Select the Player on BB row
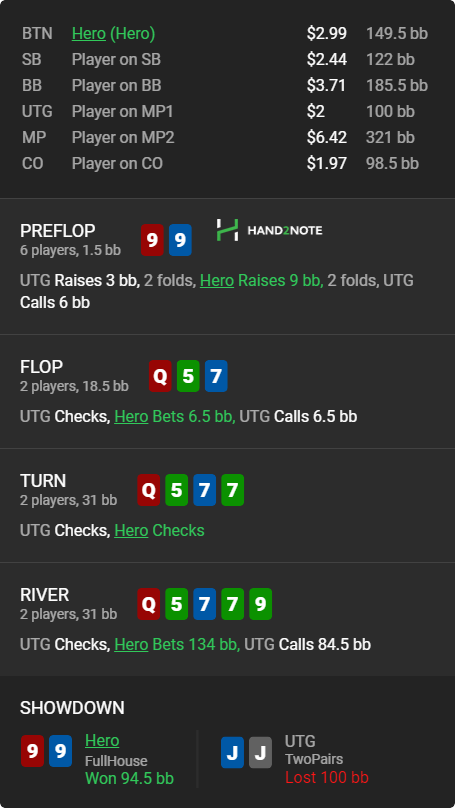Viewport: 455px width, 808px height. coord(227,86)
